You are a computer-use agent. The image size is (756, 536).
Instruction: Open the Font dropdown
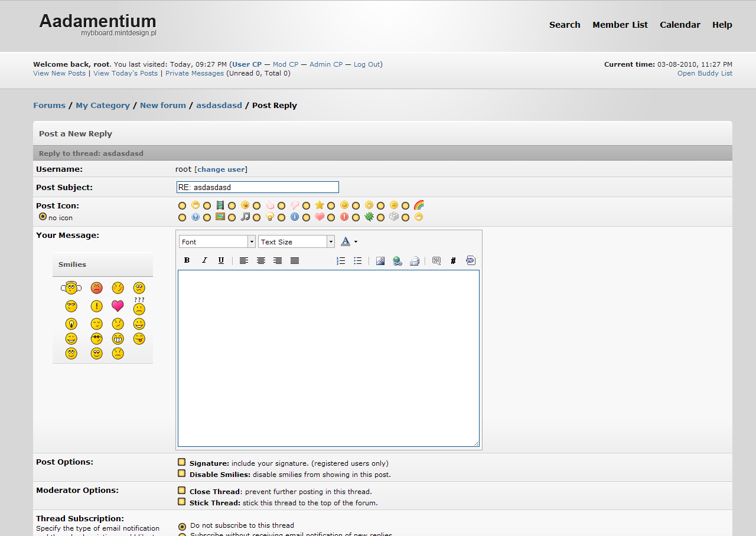(x=217, y=241)
